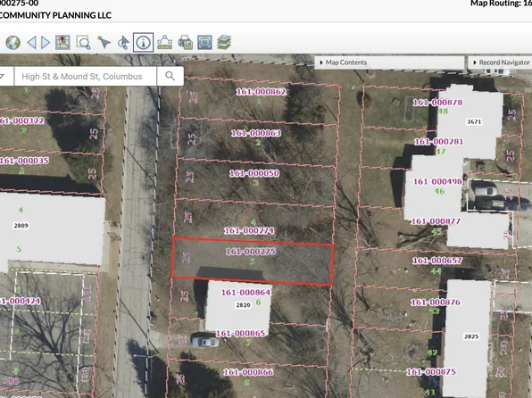The width and height of the screenshot is (532, 398).
Task: Open the print map tool
Action: tap(186, 43)
